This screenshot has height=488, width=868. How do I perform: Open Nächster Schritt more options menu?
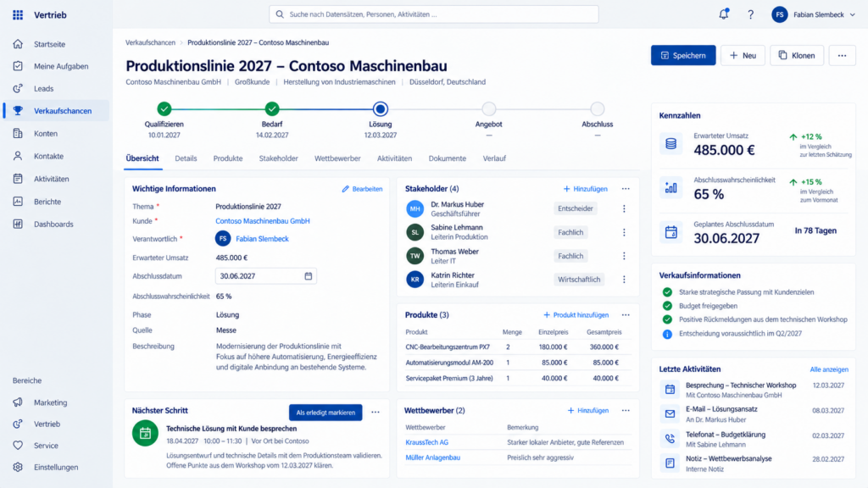coord(376,413)
